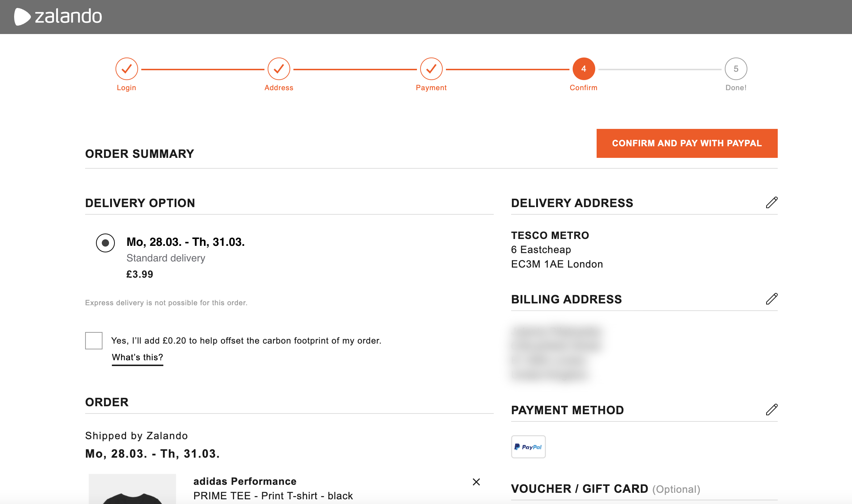Edit the delivery address with pencil icon
The height and width of the screenshot is (504, 852).
(x=772, y=203)
